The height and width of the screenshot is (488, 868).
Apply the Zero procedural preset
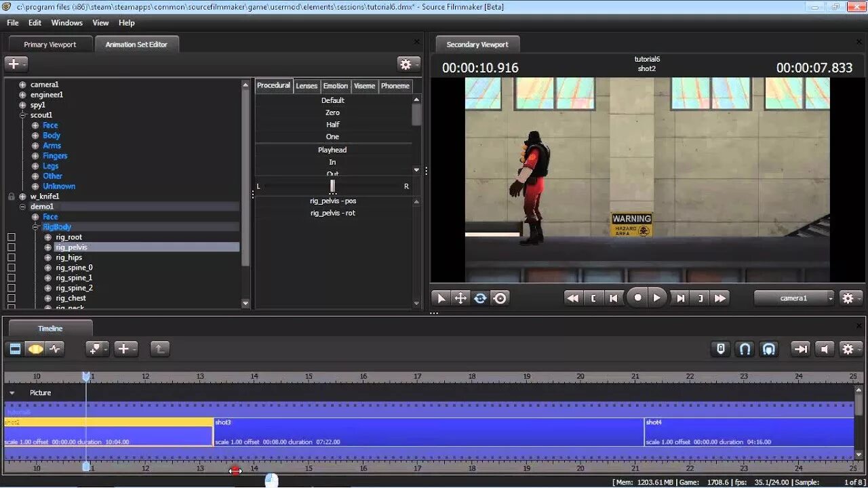333,113
